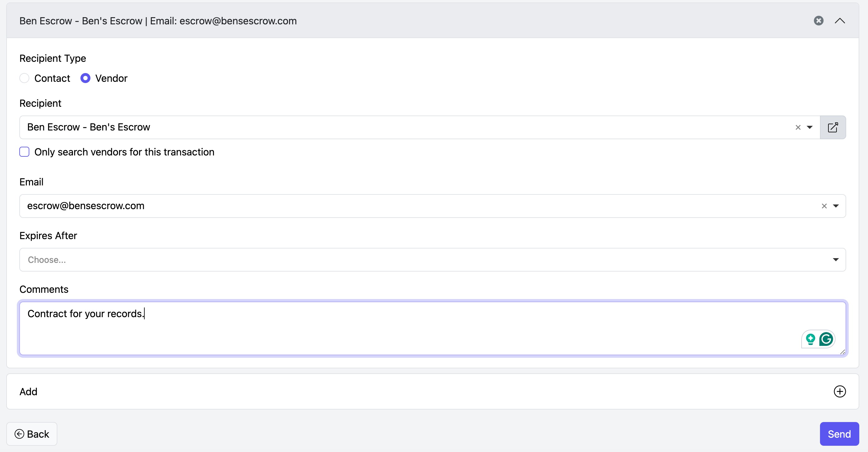This screenshot has height=452, width=868.
Task: Collapse the Ben Escrow recipient panel
Action: [x=840, y=21]
